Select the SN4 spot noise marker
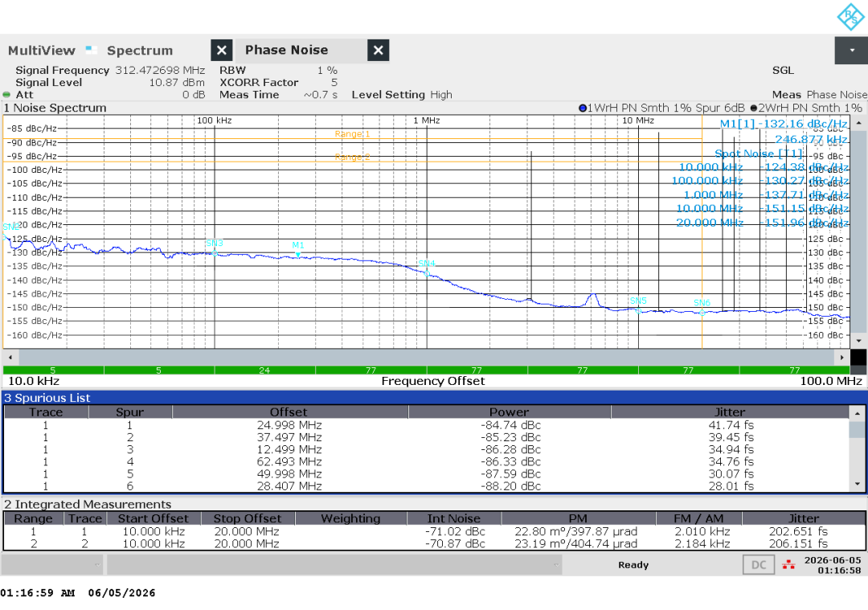868x610 pixels. (427, 272)
